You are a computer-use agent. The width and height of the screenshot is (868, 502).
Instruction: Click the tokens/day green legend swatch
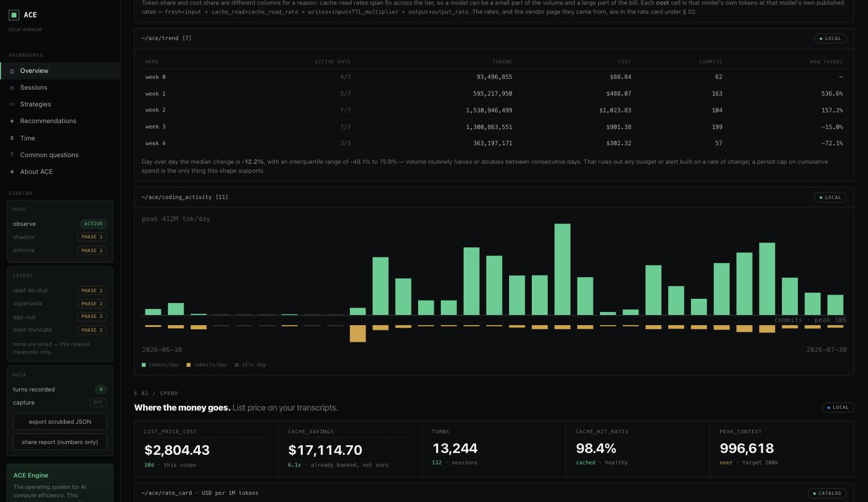[x=144, y=365]
